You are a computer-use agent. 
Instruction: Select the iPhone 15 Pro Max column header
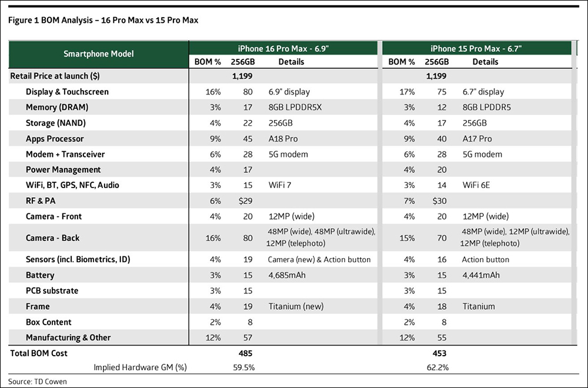tap(476, 49)
